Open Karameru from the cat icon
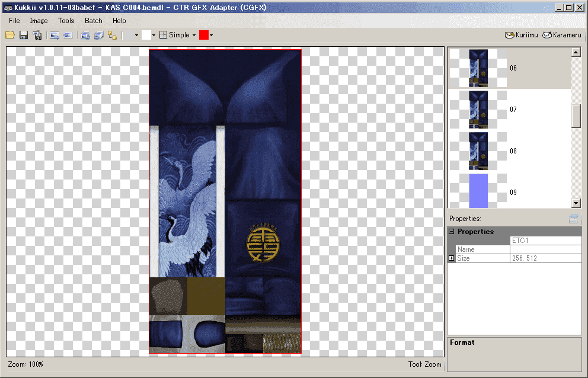The height and width of the screenshot is (378, 588). click(x=547, y=35)
